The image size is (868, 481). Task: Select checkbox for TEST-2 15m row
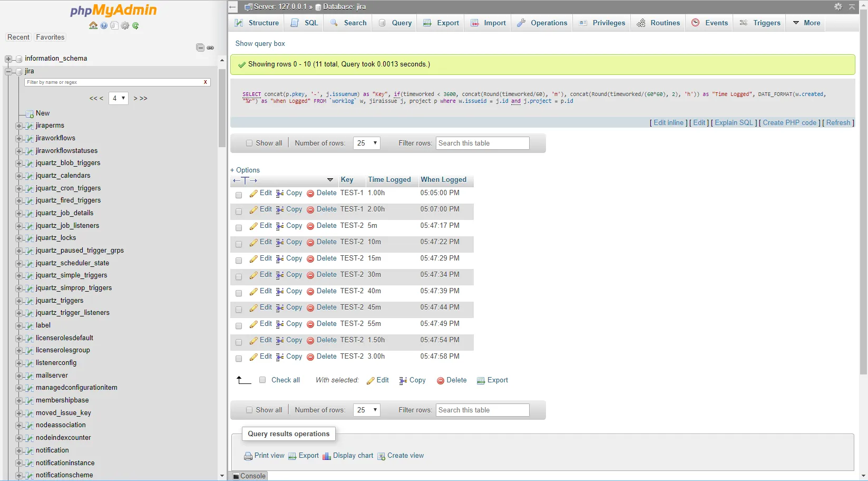(x=239, y=261)
